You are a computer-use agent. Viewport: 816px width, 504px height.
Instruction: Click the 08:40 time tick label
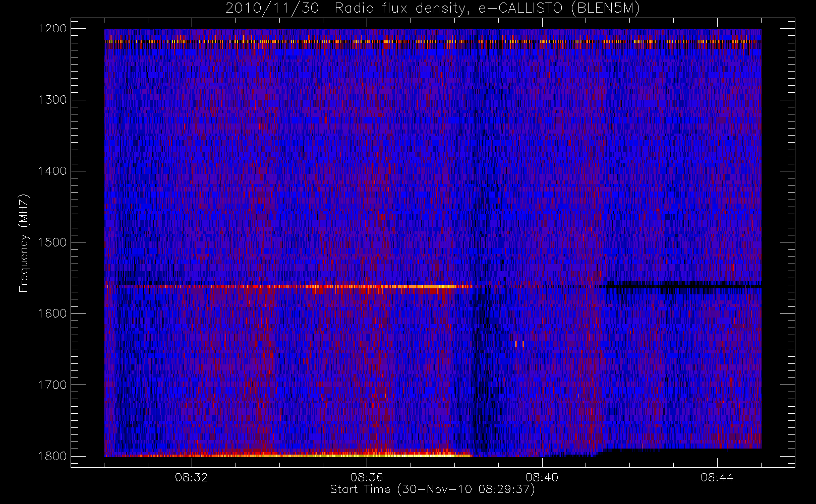[542, 477]
